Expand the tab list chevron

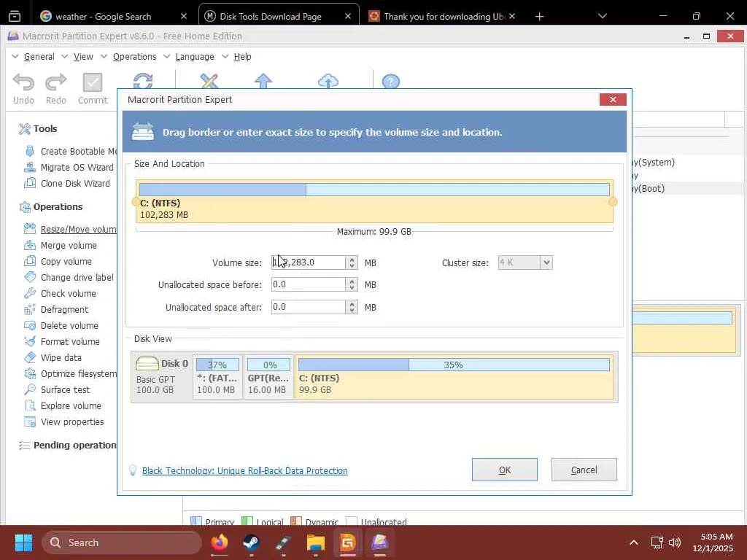click(x=602, y=16)
